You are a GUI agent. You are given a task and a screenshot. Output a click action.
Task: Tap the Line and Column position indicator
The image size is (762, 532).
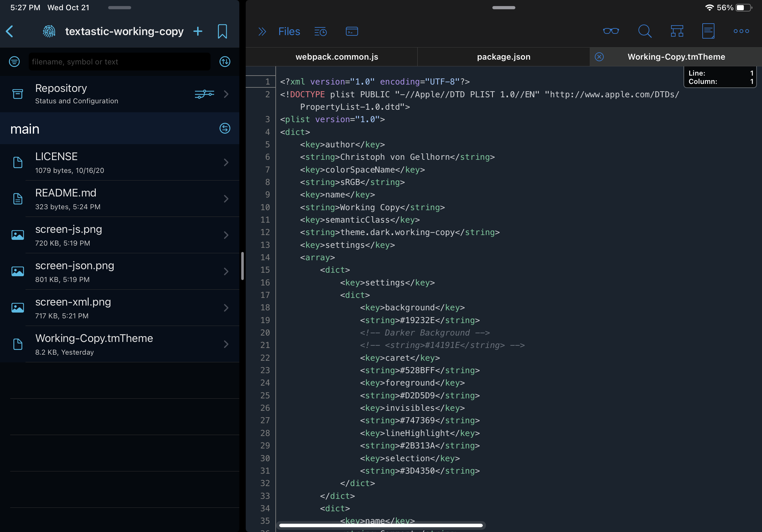(x=720, y=77)
